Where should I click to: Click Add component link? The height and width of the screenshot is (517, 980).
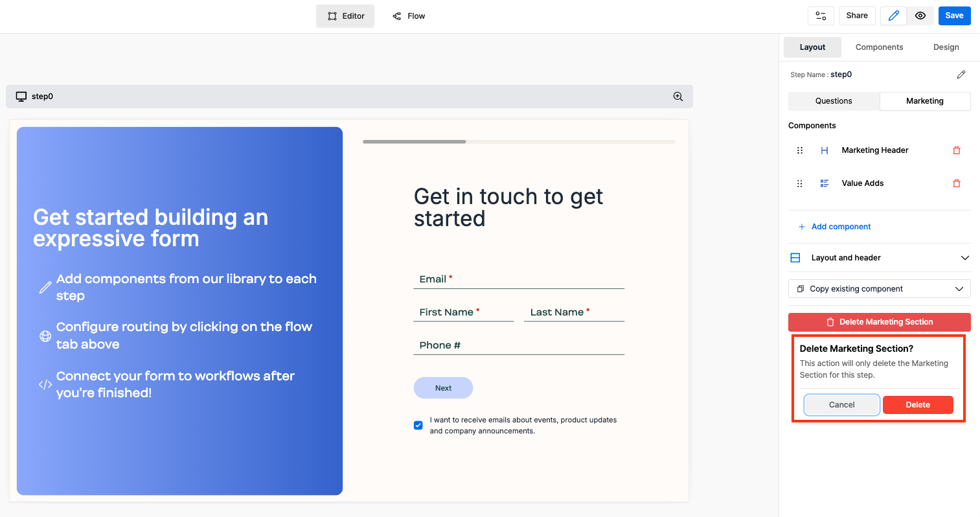pyautogui.click(x=834, y=227)
